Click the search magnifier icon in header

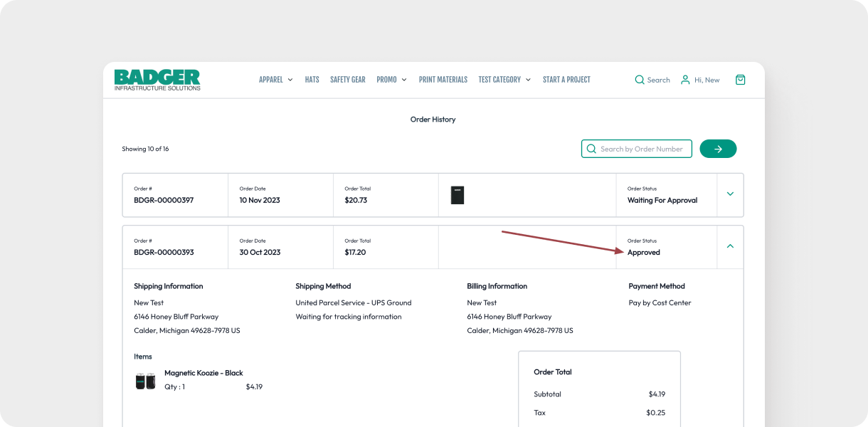tap(640, 80)
